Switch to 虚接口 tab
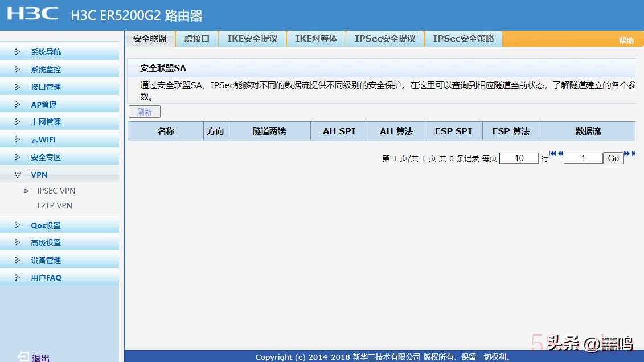 (197, 39)
